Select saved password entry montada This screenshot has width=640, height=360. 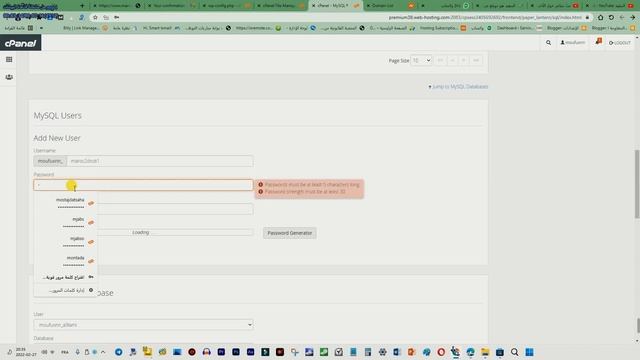(65, 261)
